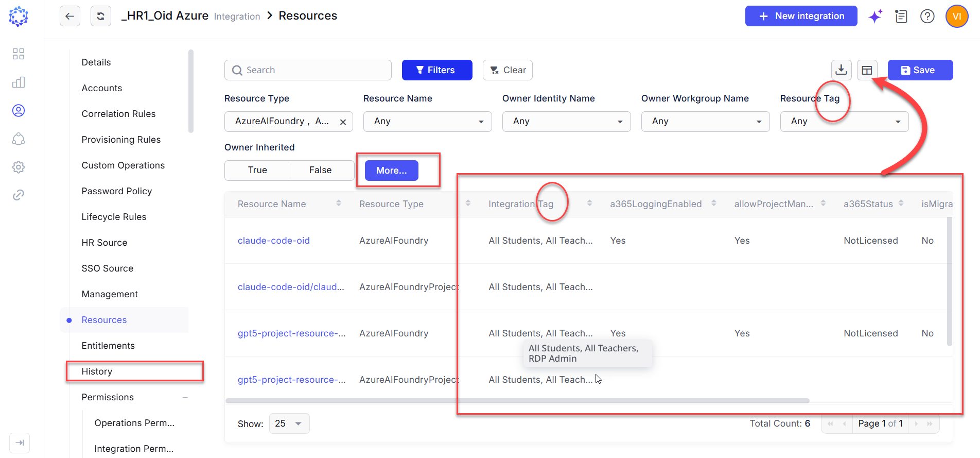Open the Owner Identity Name dropdown

(x=567, y=122)
